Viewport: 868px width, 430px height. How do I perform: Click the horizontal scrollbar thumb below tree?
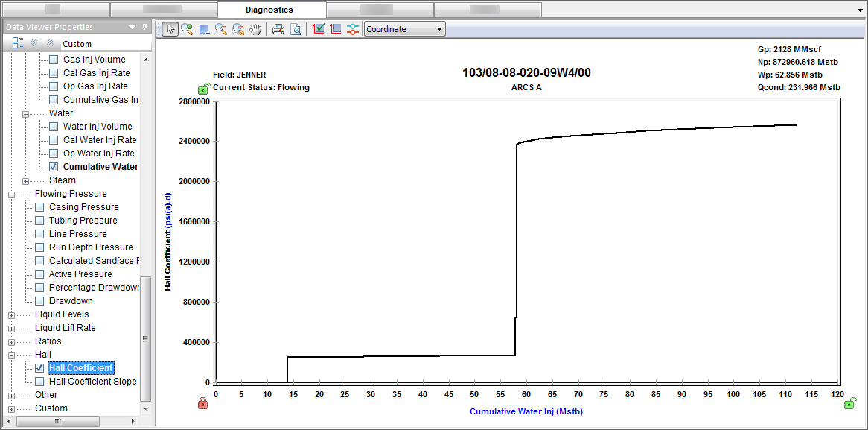pyautogui.click(x=57, y=422)
